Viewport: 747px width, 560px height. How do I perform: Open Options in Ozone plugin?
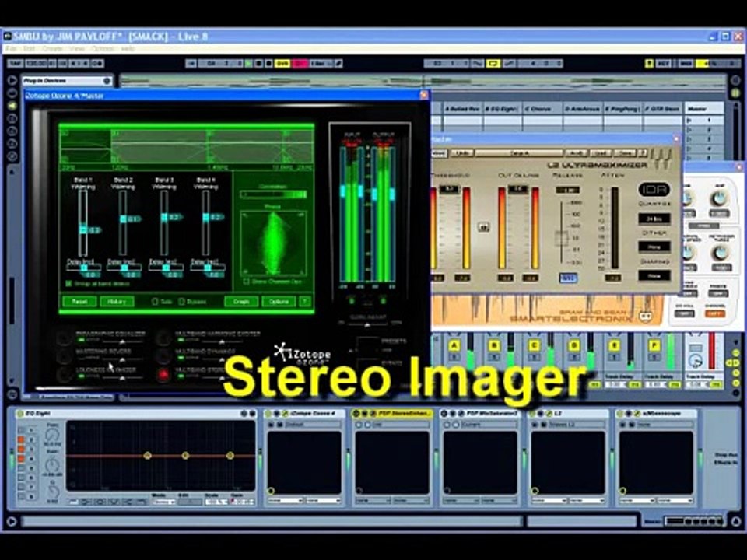point(279,302)
